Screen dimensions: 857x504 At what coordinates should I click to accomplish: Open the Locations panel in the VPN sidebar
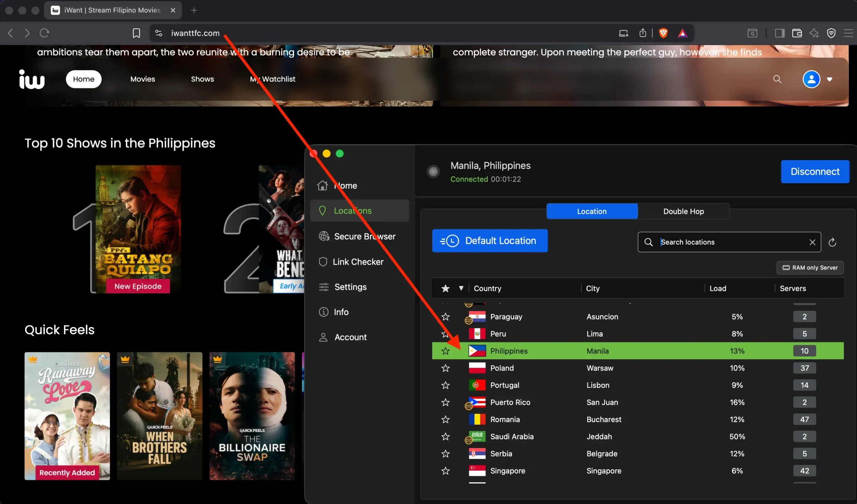coord(353,211)
